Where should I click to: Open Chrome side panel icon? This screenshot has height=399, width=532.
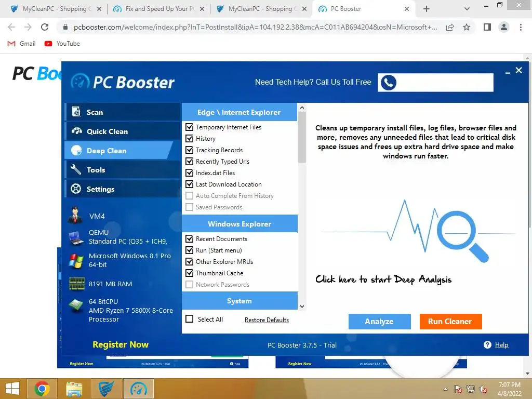[x=487, y=27]
